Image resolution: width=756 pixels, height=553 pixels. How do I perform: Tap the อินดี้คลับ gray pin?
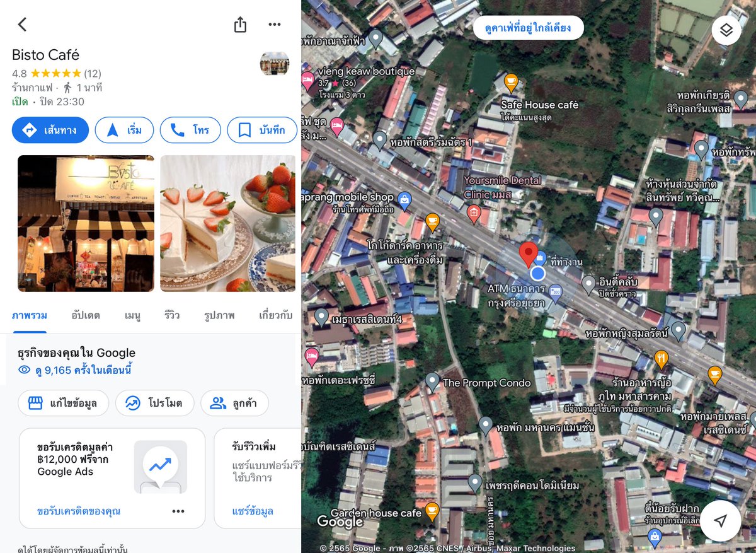588,285
